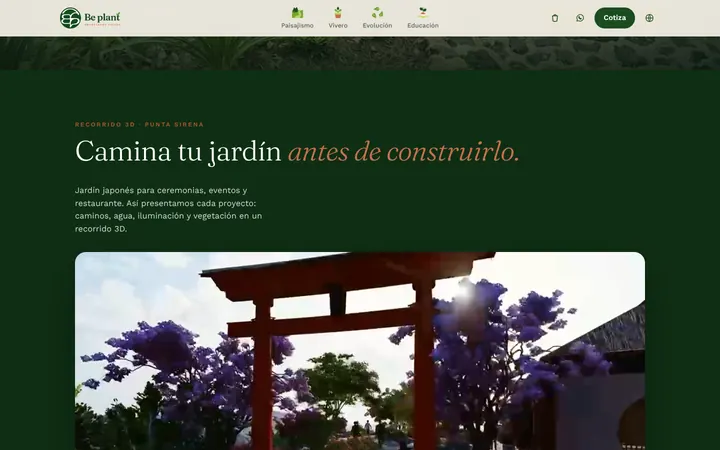Open the shopping bag icon
720x450 pixels.
pos(555,18)
